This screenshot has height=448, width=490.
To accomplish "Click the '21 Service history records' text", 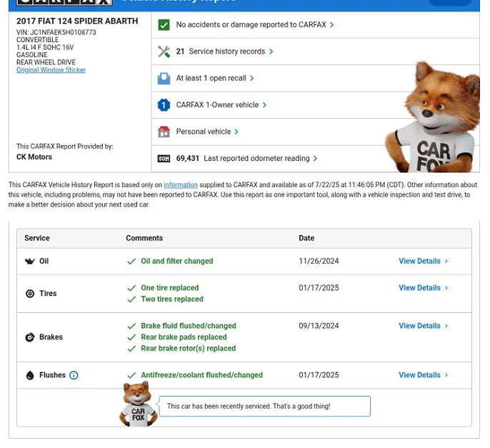I will click(x=220, y=51).
